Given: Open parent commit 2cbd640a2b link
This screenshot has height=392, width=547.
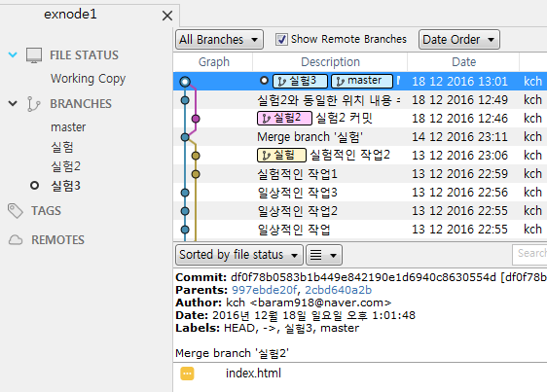Looking at the screenshot, I should coord(339,290).
